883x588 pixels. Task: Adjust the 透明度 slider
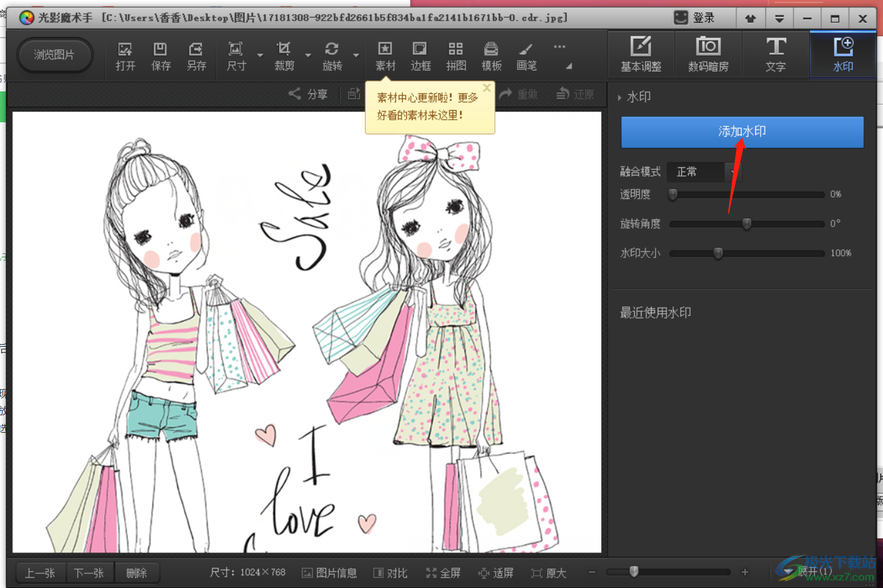747,195
